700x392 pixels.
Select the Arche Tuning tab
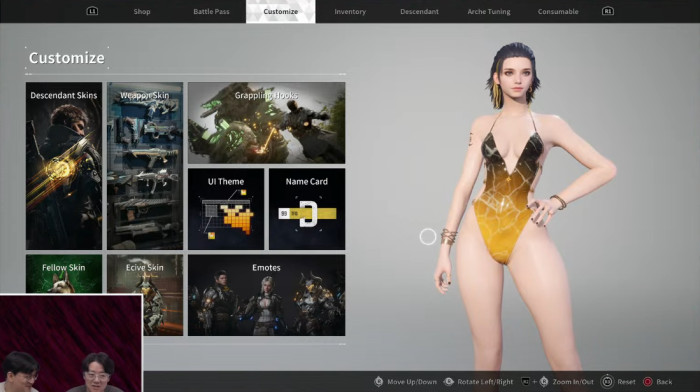click(489, 12)
